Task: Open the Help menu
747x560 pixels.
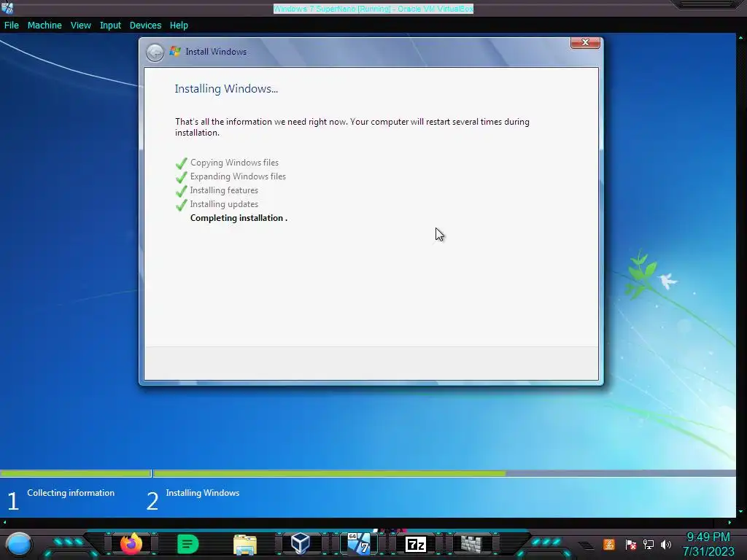Action: (179, 26)
